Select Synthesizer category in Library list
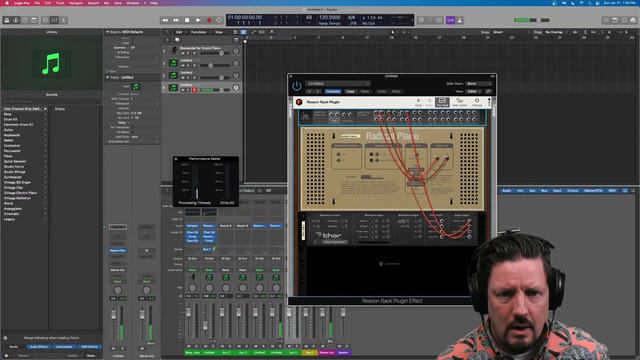The height and width of the screenshot is (360, 640). (x=13, y=177)
